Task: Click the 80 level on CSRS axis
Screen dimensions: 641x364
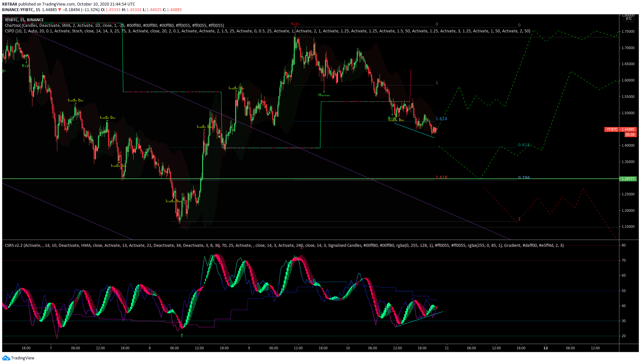Action: coord(624,245)
